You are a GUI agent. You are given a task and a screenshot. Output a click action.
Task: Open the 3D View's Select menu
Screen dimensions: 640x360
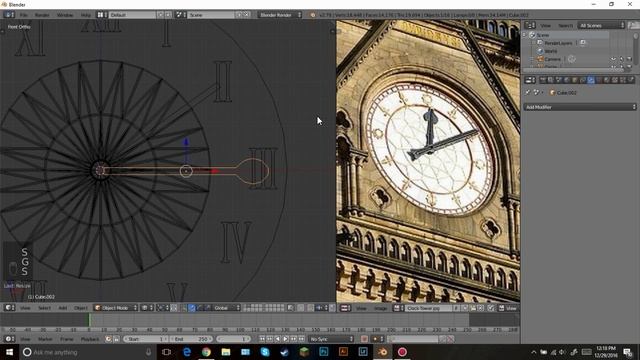(x=44, y=308)
